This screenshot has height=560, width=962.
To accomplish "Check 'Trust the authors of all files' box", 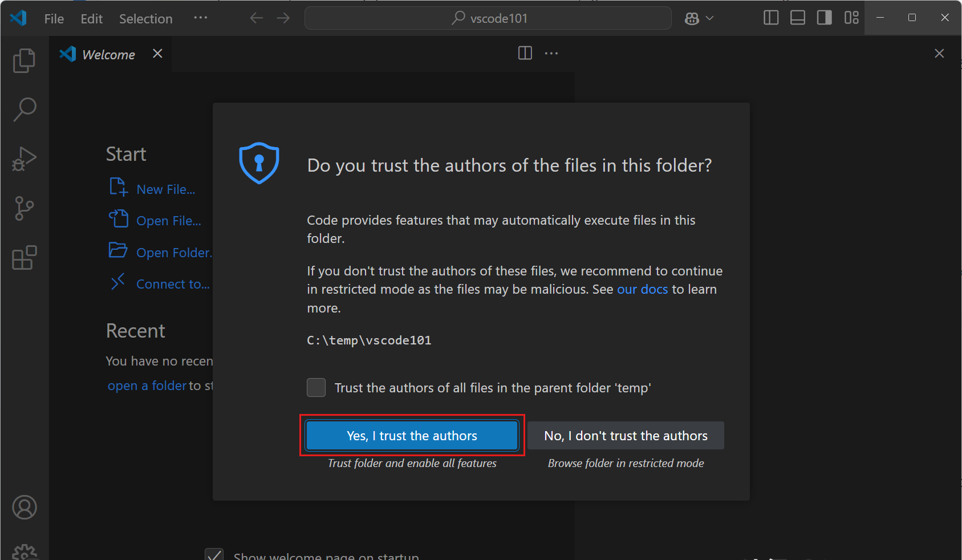I will click(316, 387).
